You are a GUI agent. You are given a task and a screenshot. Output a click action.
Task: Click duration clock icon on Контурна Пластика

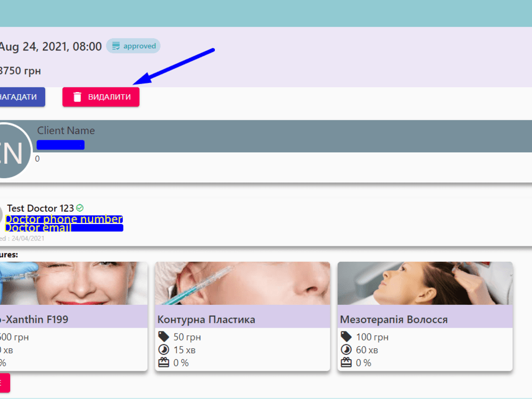tap(163, 350)
